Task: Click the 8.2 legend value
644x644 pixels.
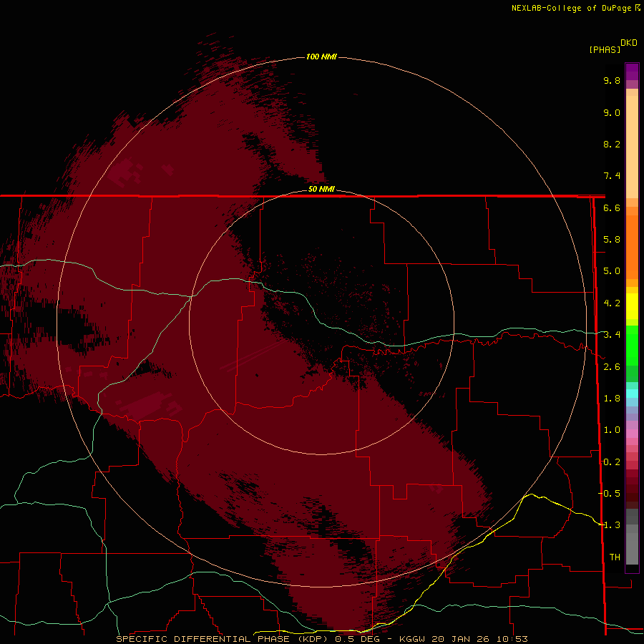Action: [x=612, y=144]
